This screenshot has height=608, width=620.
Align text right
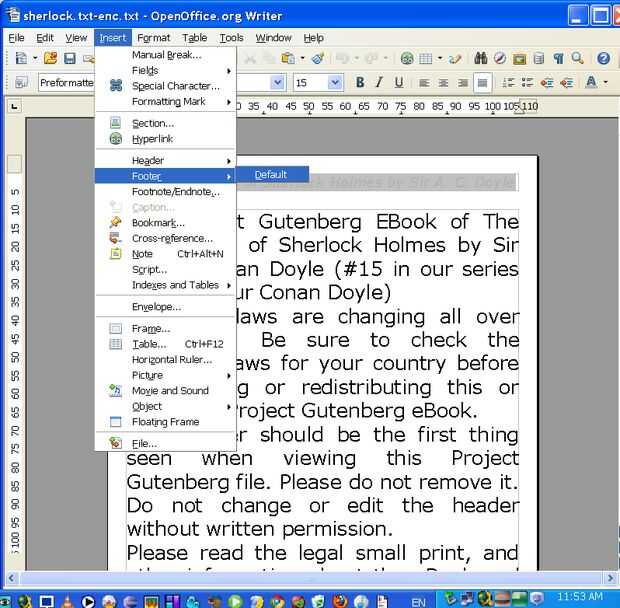tap(463, 83)
